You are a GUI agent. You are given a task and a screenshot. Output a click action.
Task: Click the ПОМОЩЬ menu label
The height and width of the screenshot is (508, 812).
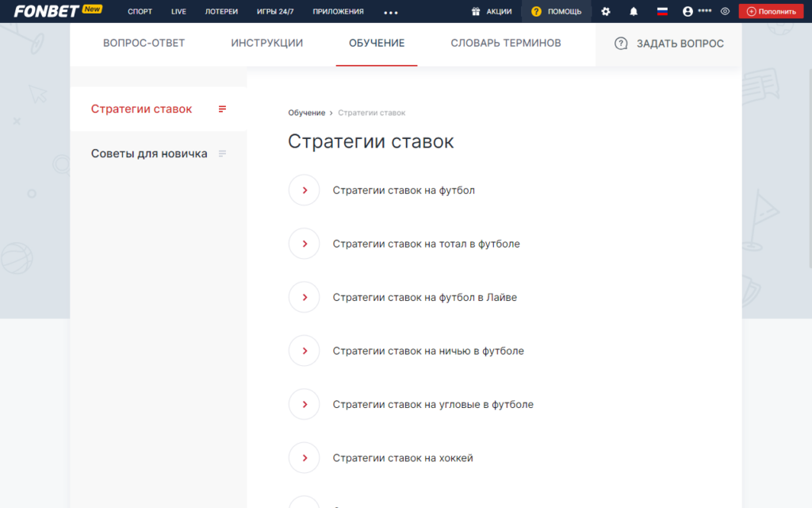tap(565, 11)
